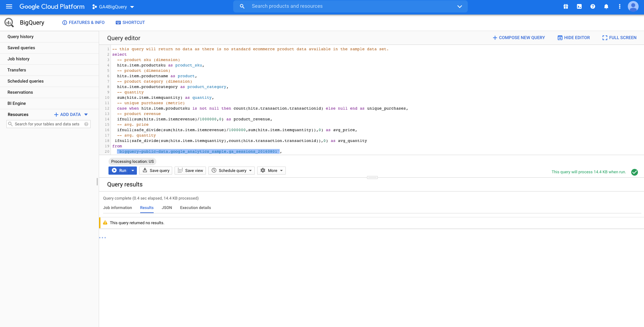Run the query
This screenshot has width=644, height=327.
(119, 171)
